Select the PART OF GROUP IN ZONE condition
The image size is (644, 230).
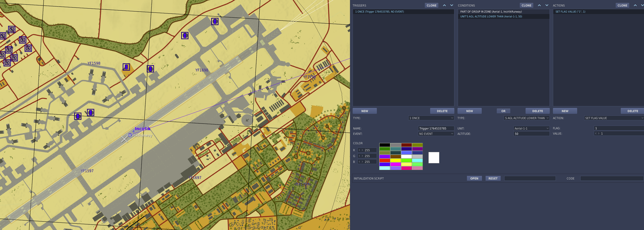tap(491, 11)
